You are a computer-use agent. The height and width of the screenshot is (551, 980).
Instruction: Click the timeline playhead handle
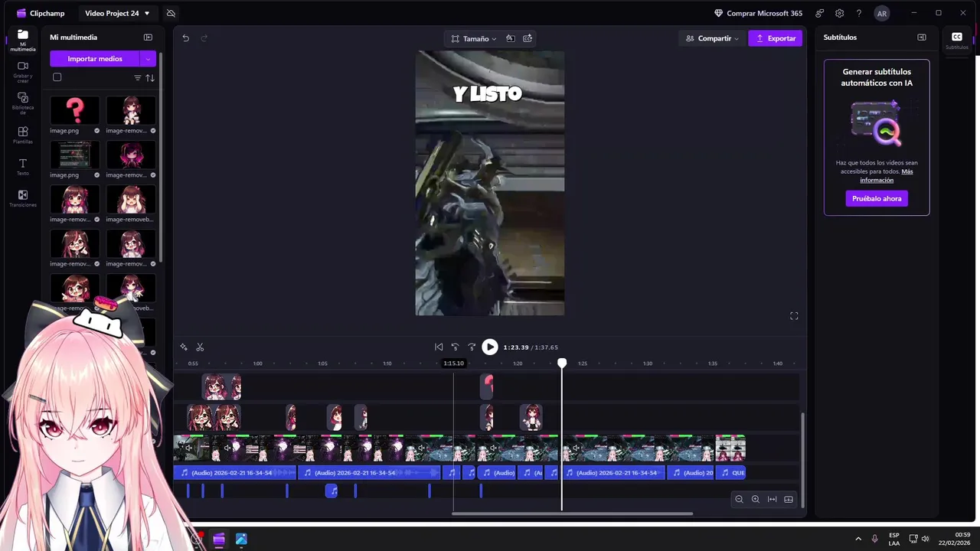tap(562, 363)
